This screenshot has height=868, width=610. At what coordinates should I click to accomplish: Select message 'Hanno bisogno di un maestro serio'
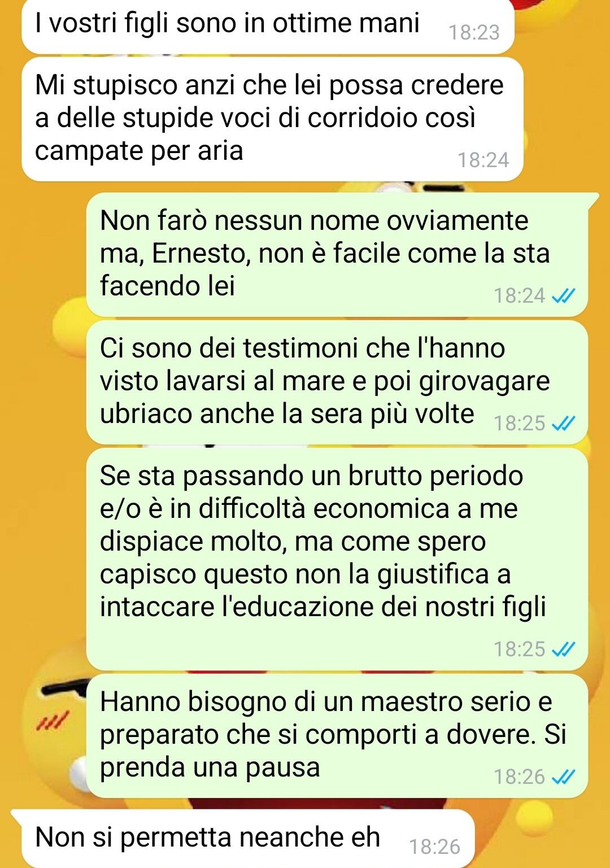[x=337, y=736]
